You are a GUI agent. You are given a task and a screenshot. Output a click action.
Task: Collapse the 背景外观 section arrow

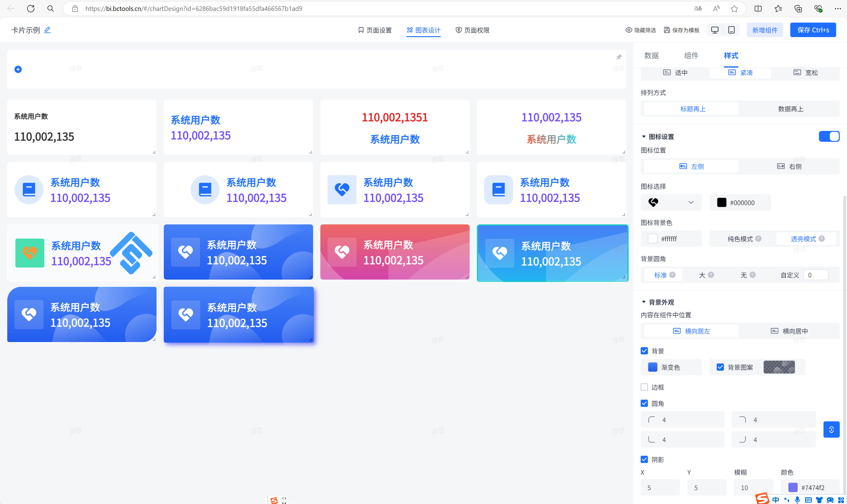pos(644,302)
